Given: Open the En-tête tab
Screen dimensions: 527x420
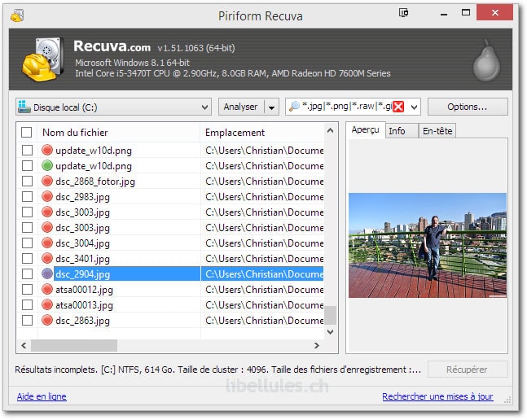Looking at the screenshot, I should tap(437, 131).
